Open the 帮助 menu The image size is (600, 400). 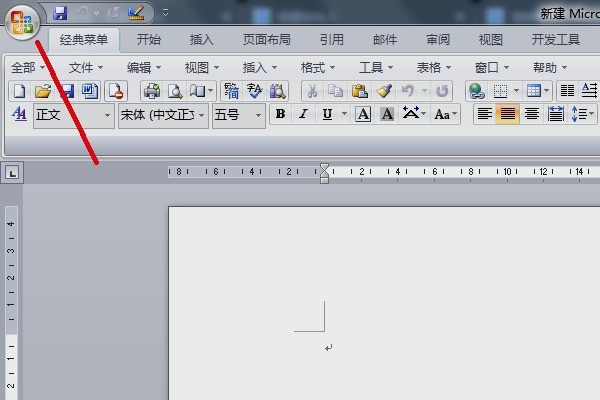tap(550, 68)
